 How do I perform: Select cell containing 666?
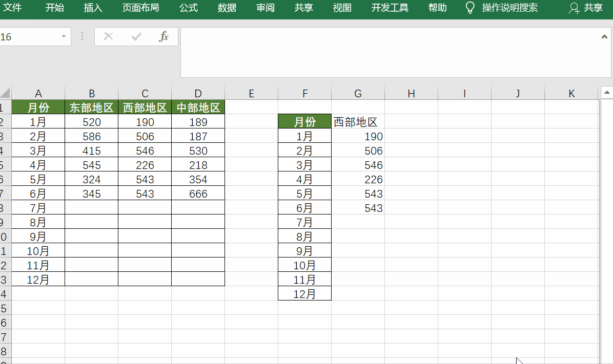(198, 194)
